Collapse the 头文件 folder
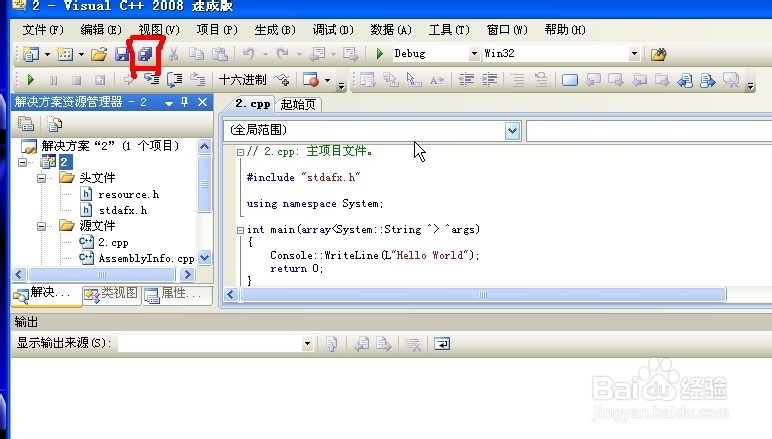Viewport: 772px width, 439px height. [x=41, y=178]
